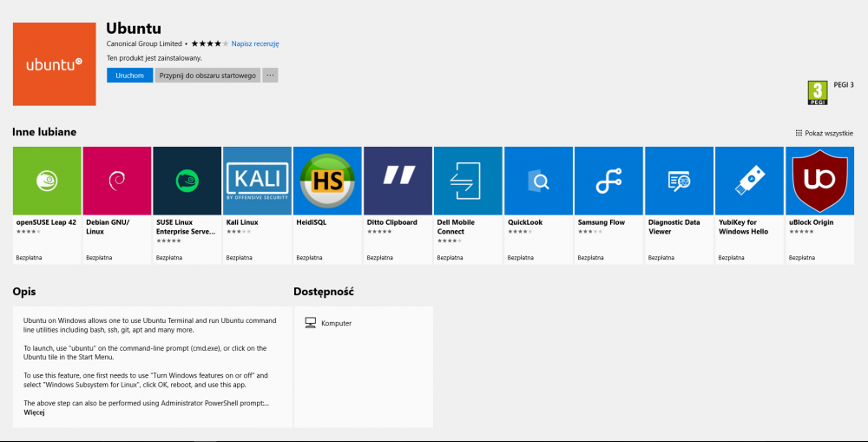Image resolution: width=868 pixels, height=442 pixels.
Task: Click the Ditto Clipboard title text
Action: [x=392, y=222]
